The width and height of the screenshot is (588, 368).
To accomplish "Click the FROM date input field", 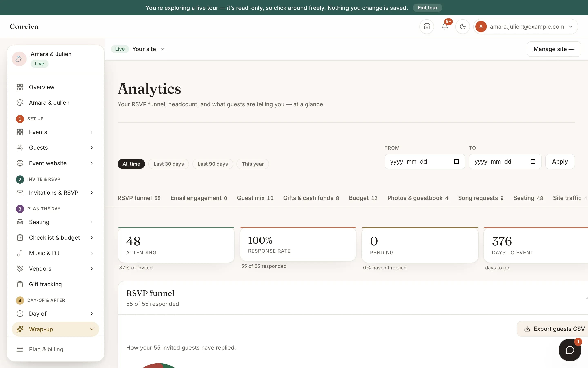I will click(425, 161).
